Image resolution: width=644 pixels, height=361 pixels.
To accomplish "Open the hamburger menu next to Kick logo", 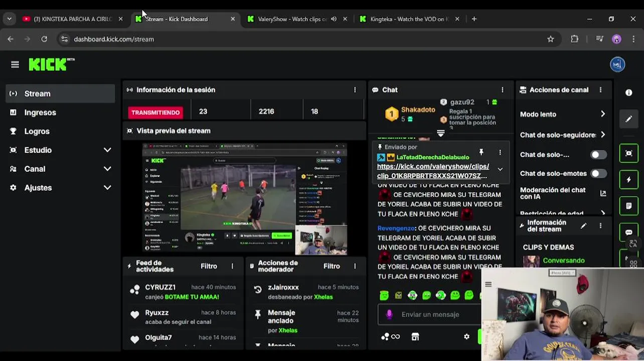I will [15, 65].
